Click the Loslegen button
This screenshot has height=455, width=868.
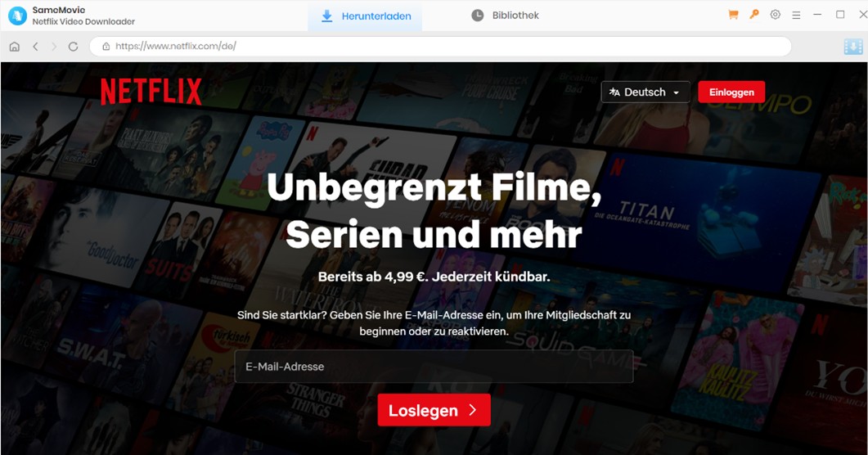(x=434, y=410)
